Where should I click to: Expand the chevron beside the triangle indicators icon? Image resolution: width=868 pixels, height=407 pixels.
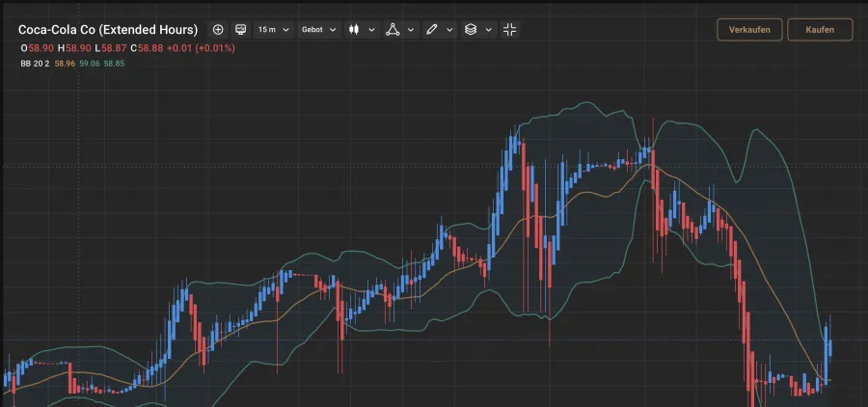tap(411, 30)
